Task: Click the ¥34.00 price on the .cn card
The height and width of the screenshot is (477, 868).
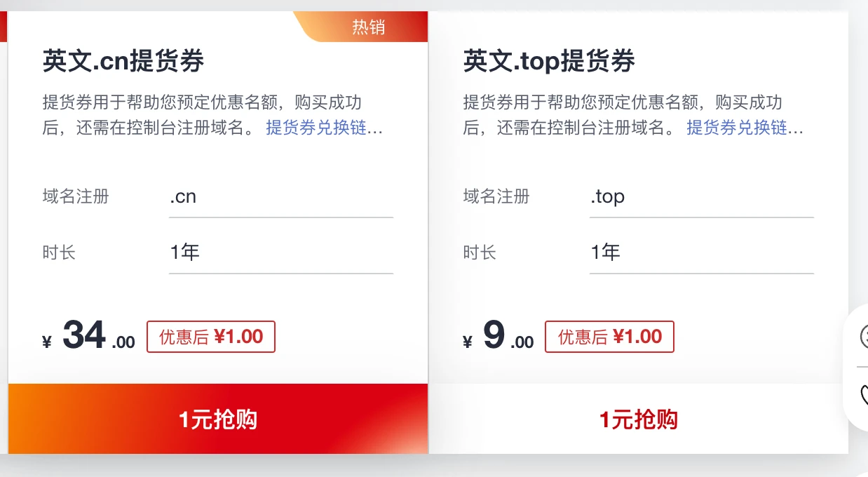Action: click(89, 337)
